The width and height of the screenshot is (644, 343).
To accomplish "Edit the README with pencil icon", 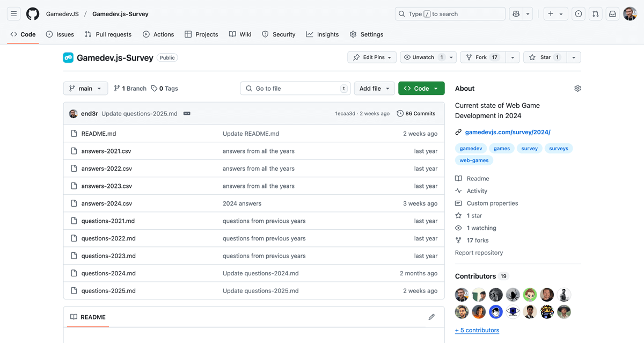I will click(x=431, y=317).
